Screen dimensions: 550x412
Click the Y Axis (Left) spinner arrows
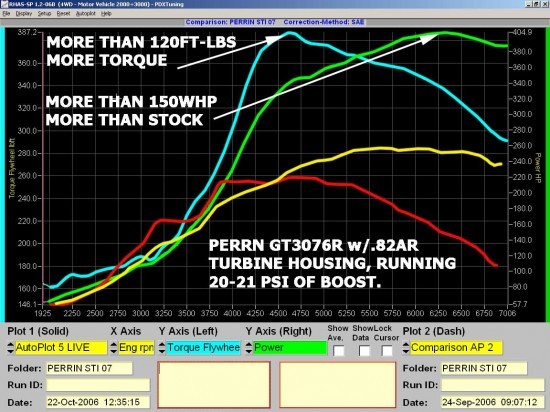tap(162, 347)
